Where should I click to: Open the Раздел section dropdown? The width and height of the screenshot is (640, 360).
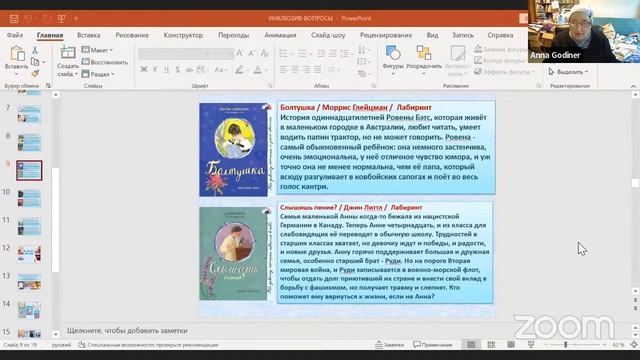coord(98,74)
